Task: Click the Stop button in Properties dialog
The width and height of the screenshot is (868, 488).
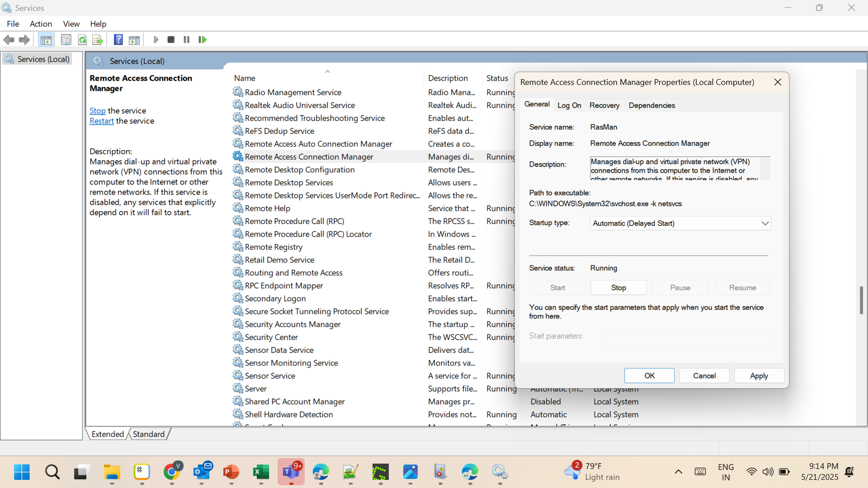Action: tap(618, 288)
